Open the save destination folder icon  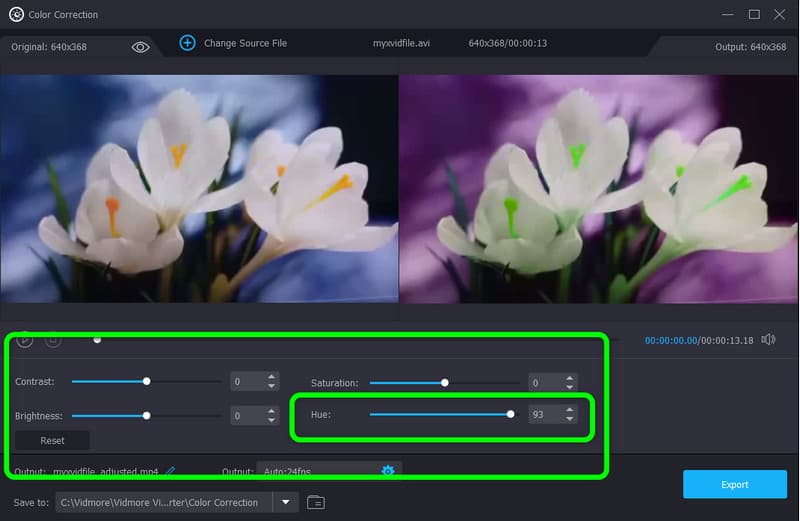[316, 502]
